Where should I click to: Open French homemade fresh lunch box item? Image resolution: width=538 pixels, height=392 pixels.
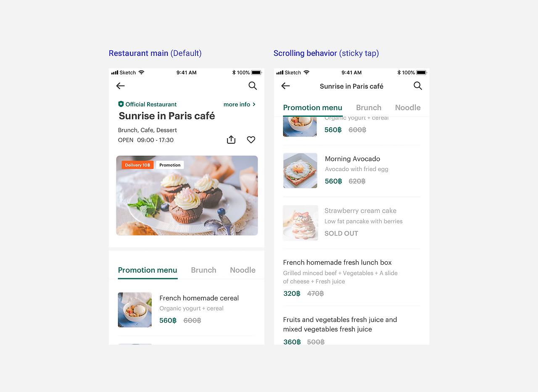[x=351, y=277]
